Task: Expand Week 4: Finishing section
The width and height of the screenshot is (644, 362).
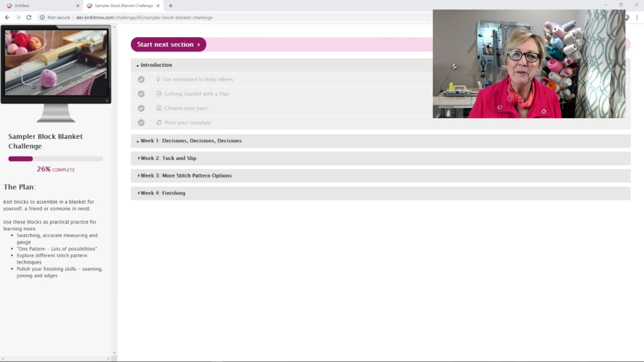Action: tap(380, 193)
